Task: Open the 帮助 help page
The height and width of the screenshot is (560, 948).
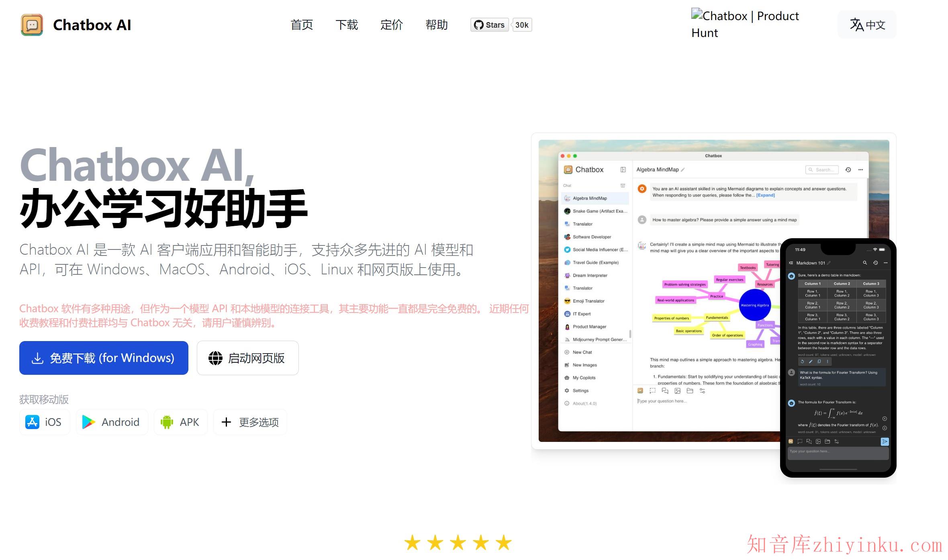Action: tap(437, 25)
